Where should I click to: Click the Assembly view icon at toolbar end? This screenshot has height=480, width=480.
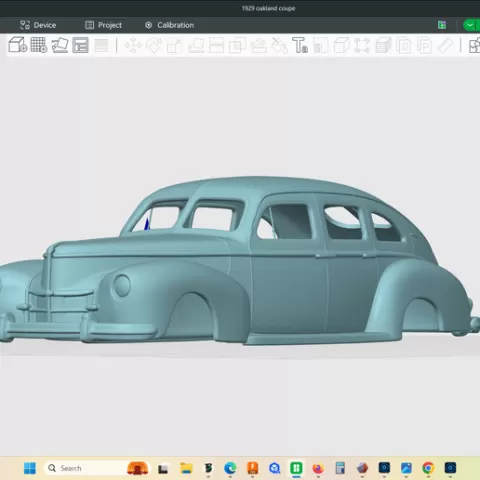[474, 45]
